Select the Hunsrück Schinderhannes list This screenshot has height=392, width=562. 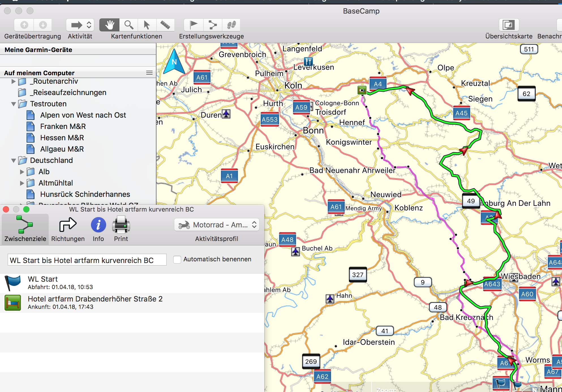85,194
